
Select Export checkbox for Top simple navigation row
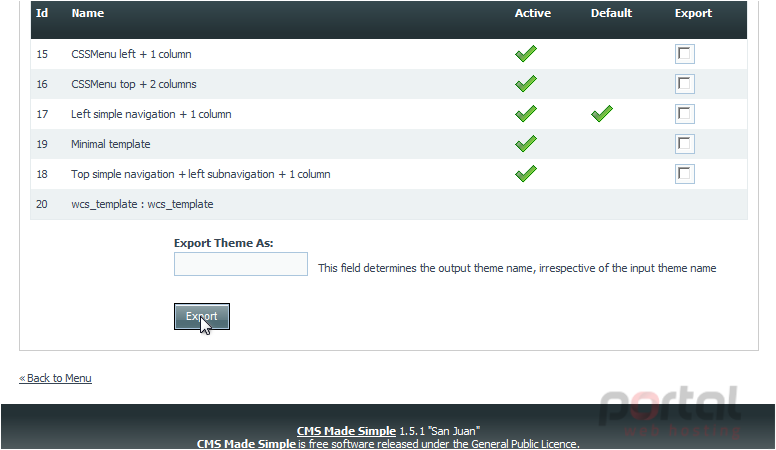click(x=684, y=174)
